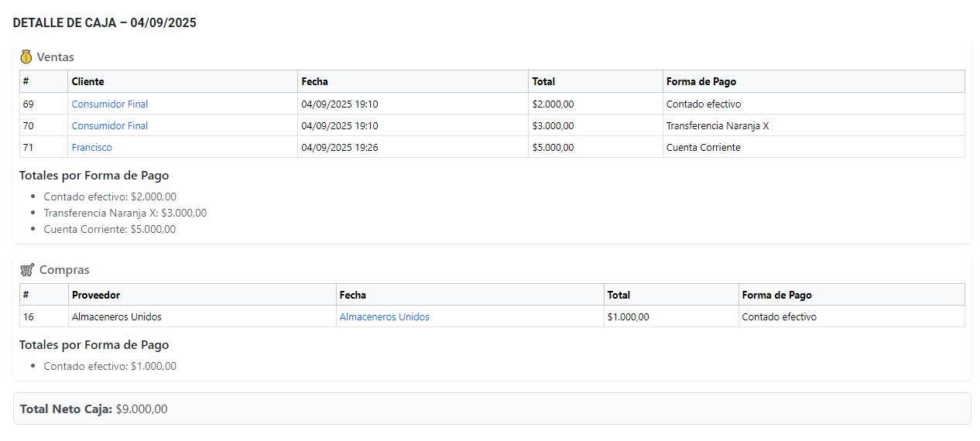Viewport: 980px width, 441px height.
Task: Click the shopping cart icon beside Compras
Action: (x=27, y=270)
